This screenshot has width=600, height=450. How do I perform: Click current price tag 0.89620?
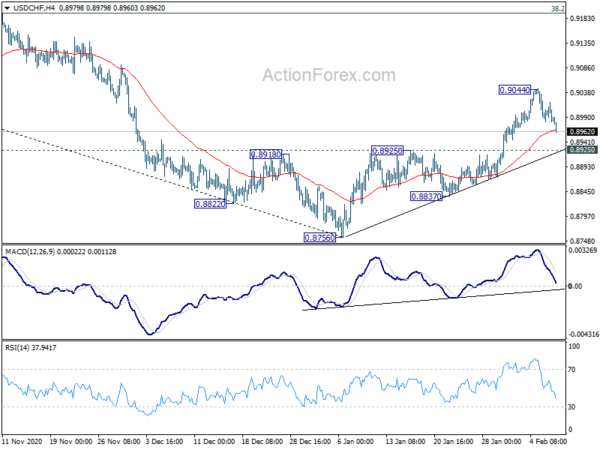click(x=582, y=132)
